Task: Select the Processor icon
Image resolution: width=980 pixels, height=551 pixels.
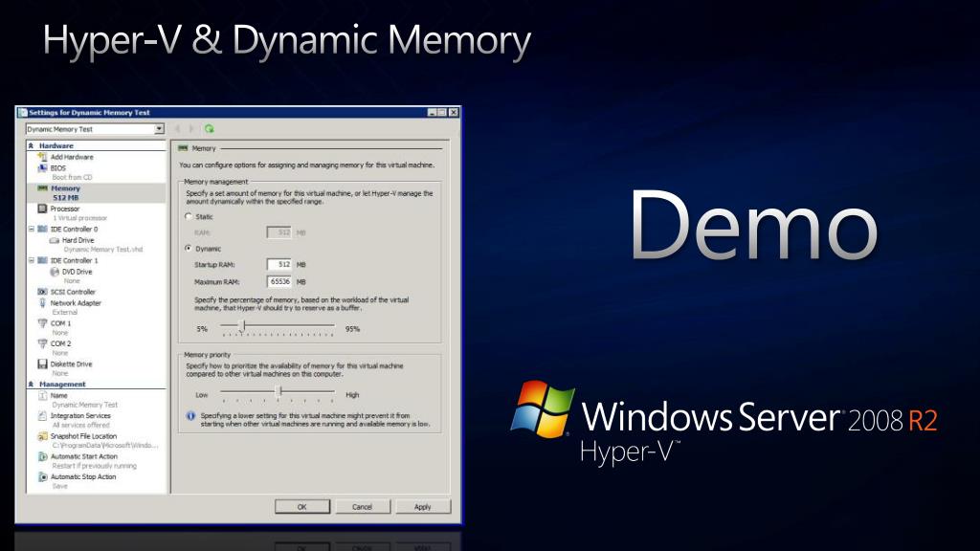Action: (42, 209)
